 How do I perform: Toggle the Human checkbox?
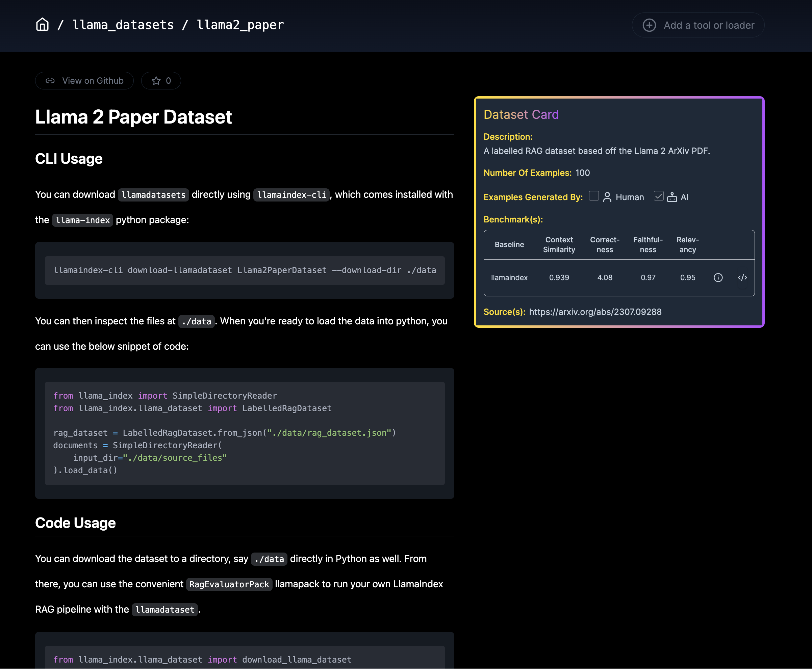[x=594, y=196]
